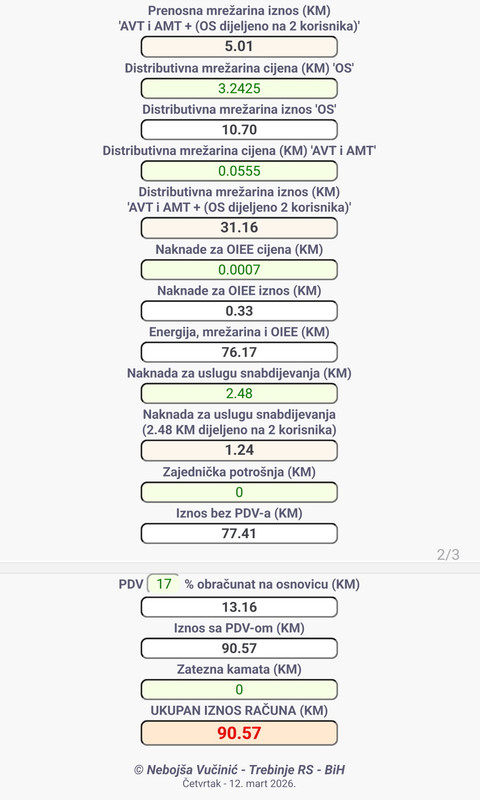Edit the Distributivna mrežarina cijena 'OS' field
480x800 pixels.
click(239, 88)
